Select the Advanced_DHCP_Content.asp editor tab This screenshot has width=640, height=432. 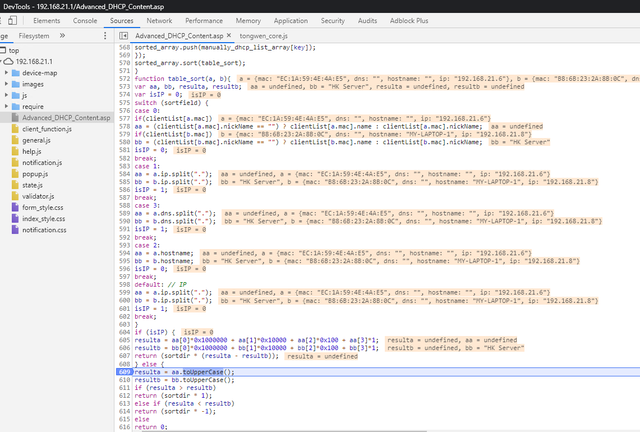coord(179,36)
